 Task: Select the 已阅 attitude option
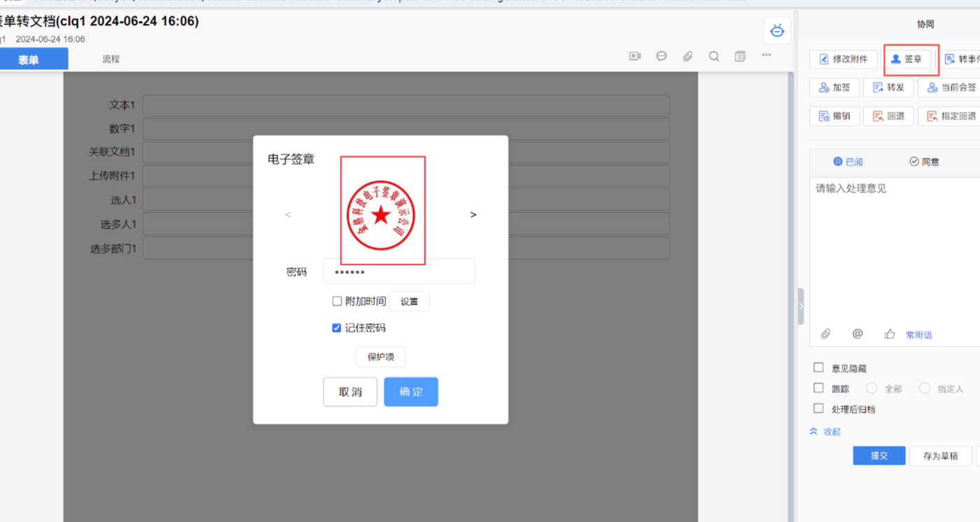tap(848, 161)
